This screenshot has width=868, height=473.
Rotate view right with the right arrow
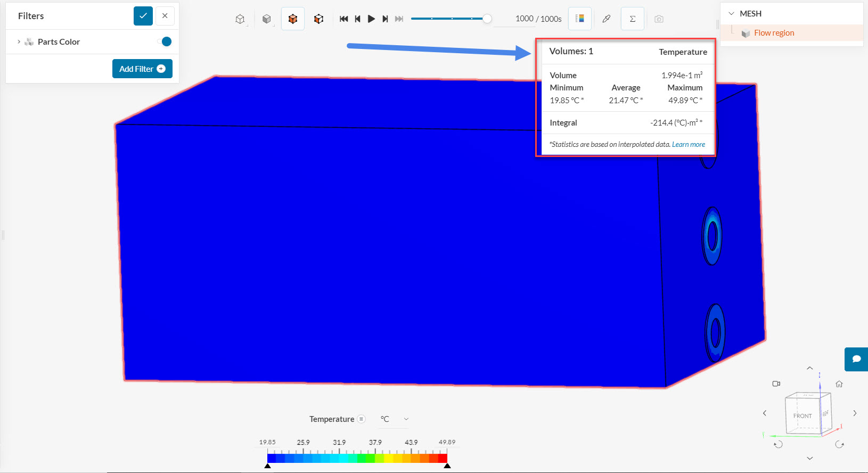click(x=855, y=413)
